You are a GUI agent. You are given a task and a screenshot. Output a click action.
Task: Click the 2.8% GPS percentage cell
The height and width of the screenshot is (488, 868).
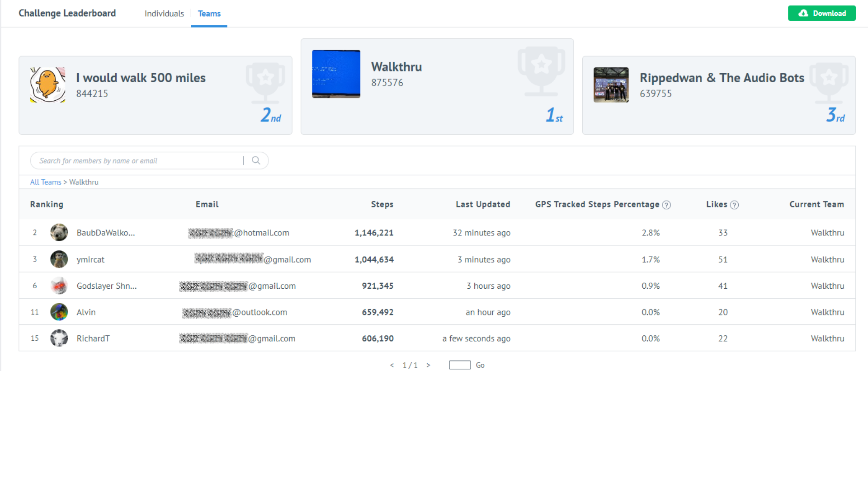651,233
